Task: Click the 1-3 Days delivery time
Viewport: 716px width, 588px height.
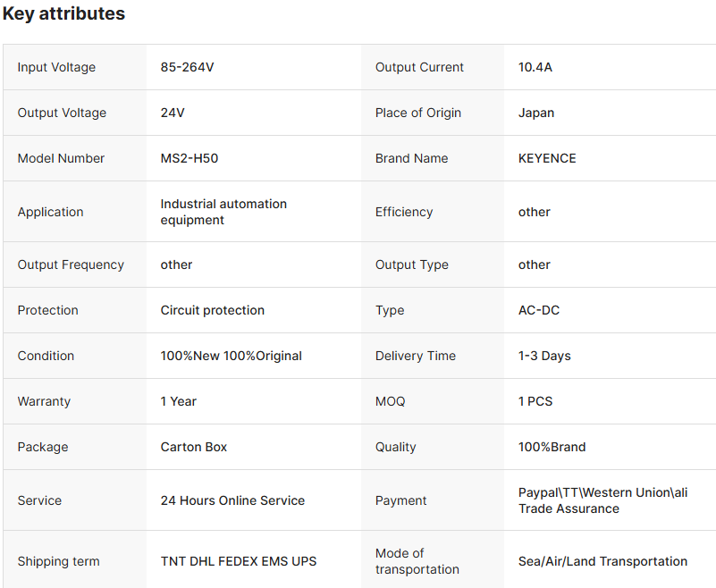Action: pos(544,356)
